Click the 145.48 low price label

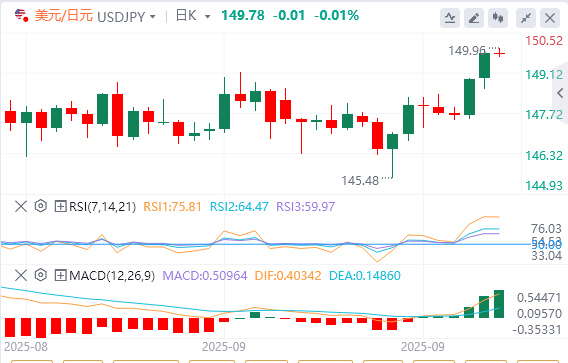tap(360, 180)
